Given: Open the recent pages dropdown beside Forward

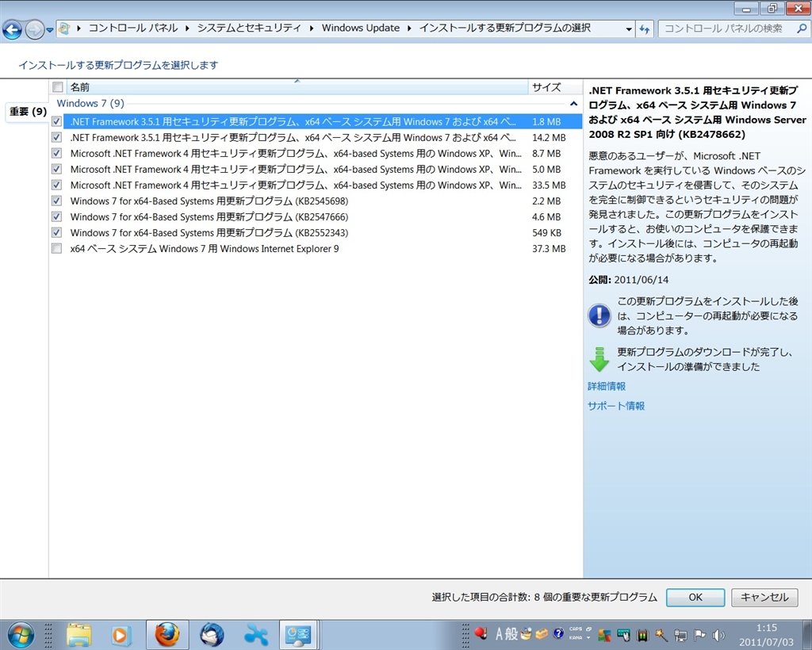Looking at the screenshot, I should tap(50, 30).
